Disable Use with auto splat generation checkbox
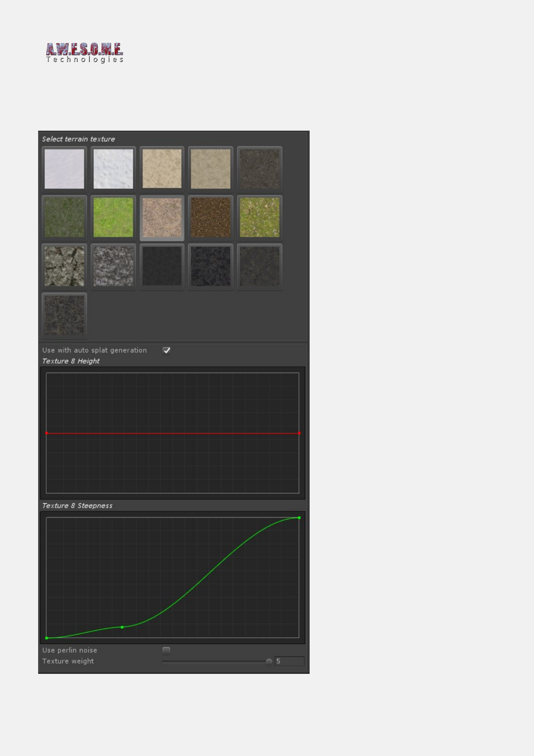Image resolution: width=534 pixels, height=756 pixels. (166, 351)
